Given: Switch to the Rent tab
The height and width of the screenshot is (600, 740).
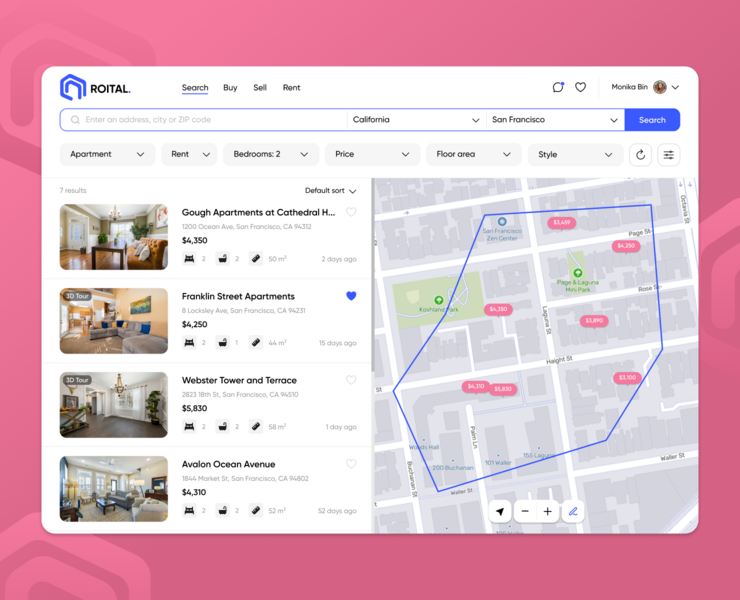Looking at the screenshot, I should (291, 88).
